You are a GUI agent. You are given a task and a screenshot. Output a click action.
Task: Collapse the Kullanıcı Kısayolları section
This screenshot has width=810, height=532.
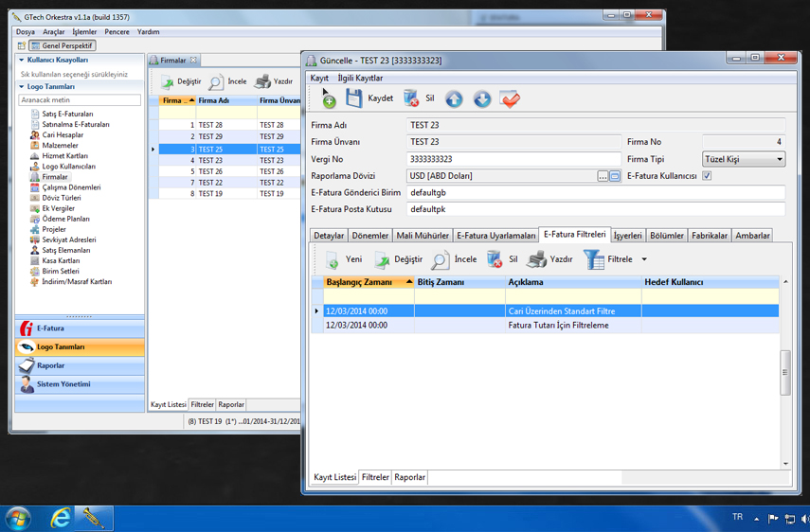[x=22, y=60]
